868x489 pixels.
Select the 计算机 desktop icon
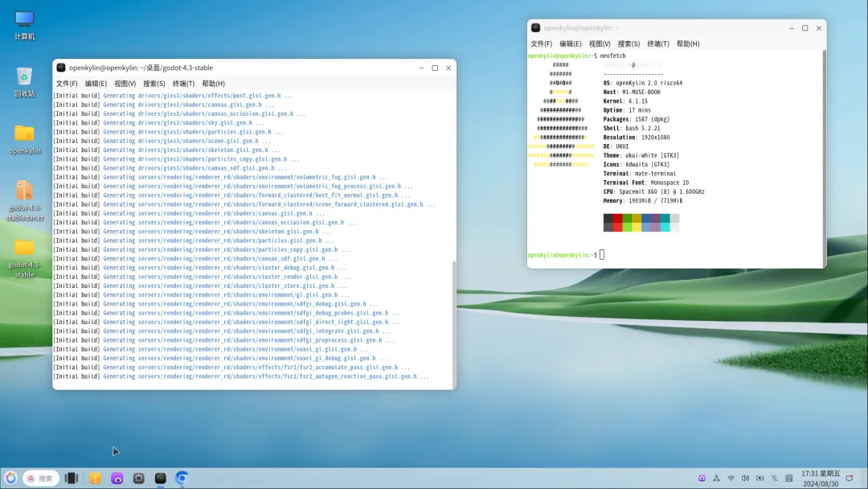[x=24, y=26]
